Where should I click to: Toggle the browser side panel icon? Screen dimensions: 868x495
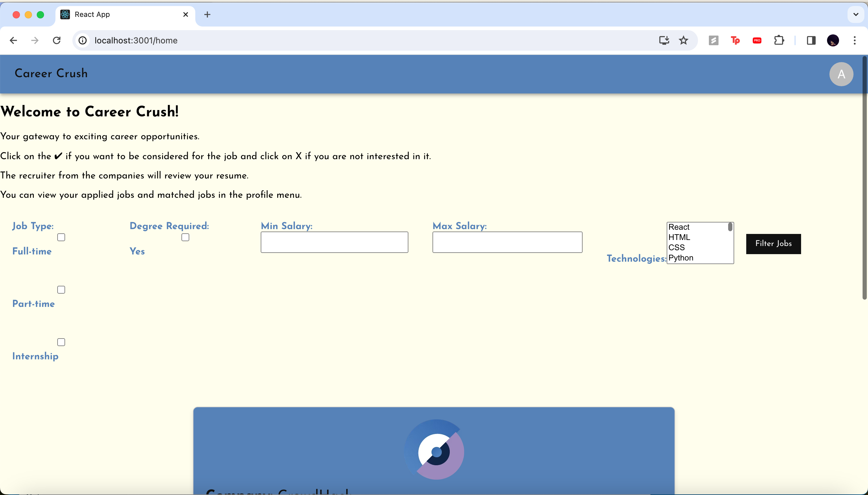point(811,40)
